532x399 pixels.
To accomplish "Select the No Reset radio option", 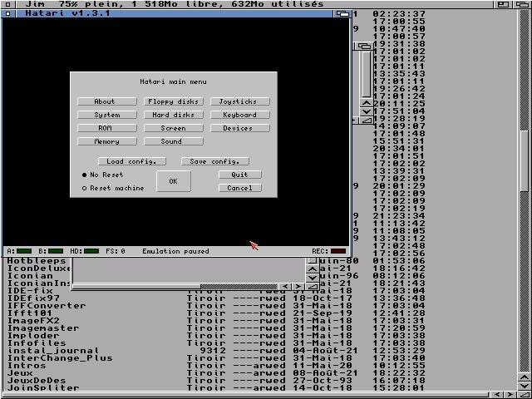I will click(x=103, y=175).
